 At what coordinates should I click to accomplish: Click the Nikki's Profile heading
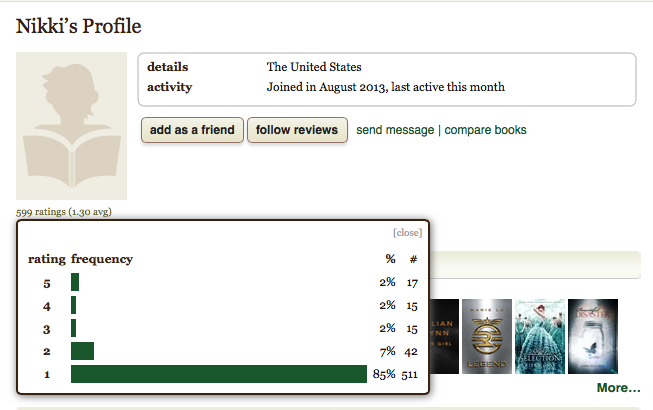79,26
